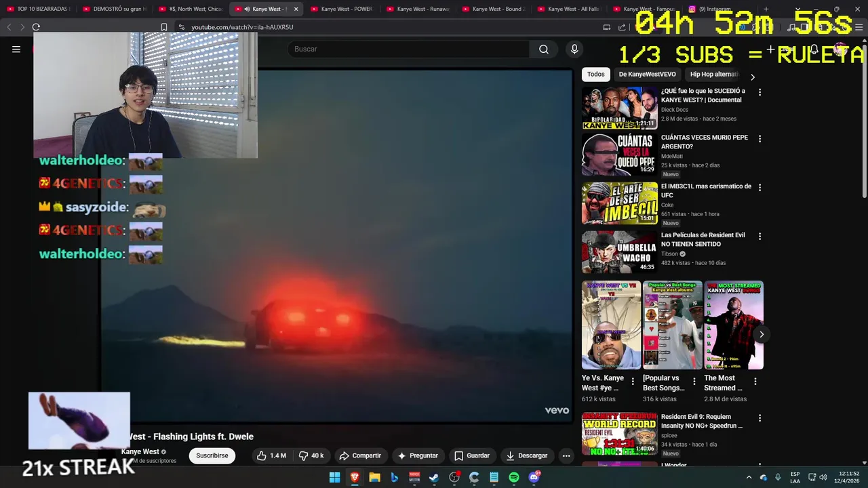The image size is (868, 488).
Task: Click the Preguntar ask button
Action: pos(418,455)
